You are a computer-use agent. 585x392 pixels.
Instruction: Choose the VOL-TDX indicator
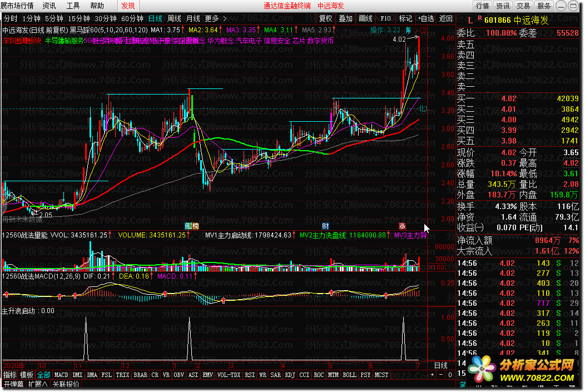point(229,375)
